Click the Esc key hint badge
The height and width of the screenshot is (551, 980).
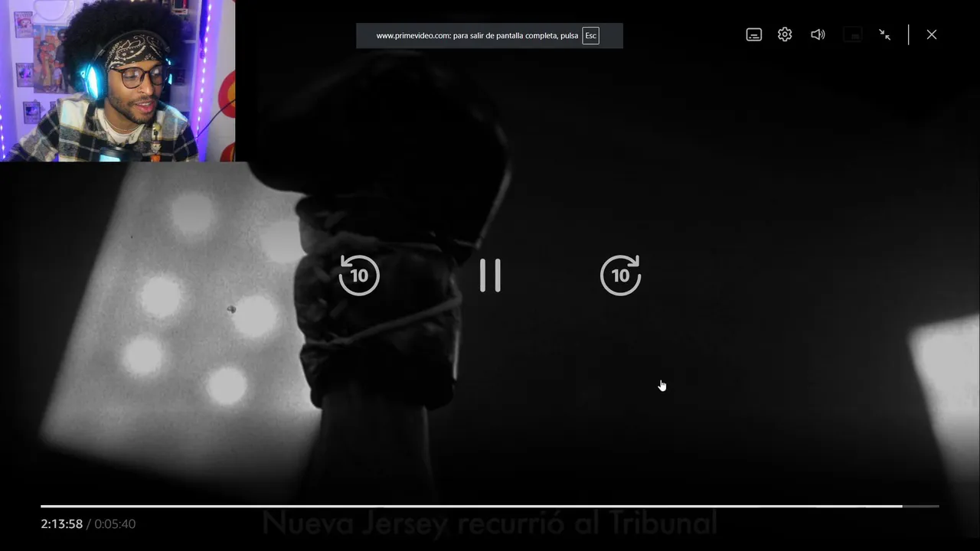[590, 36]
